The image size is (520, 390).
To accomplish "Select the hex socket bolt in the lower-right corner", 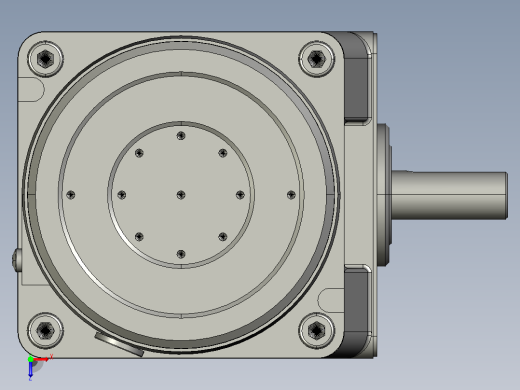I will tap(317, 330).
